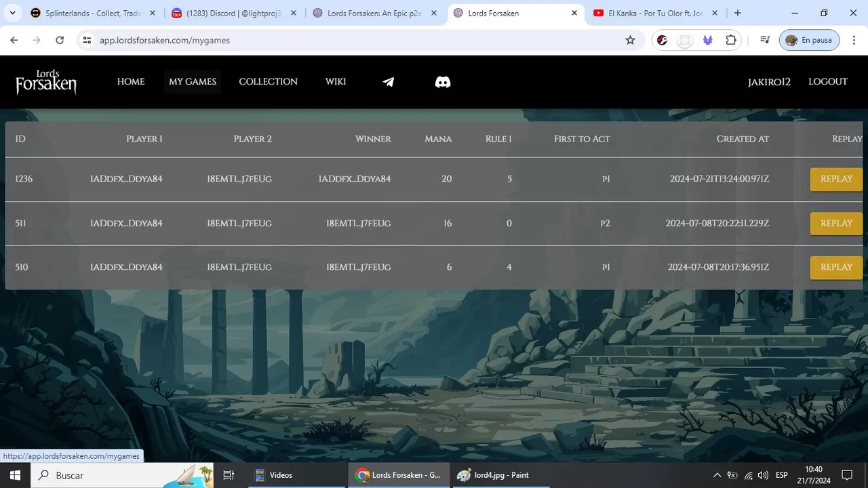Click the ESP language indicator
The height and width of the screenshot is (488, 868).
[781, 475]
